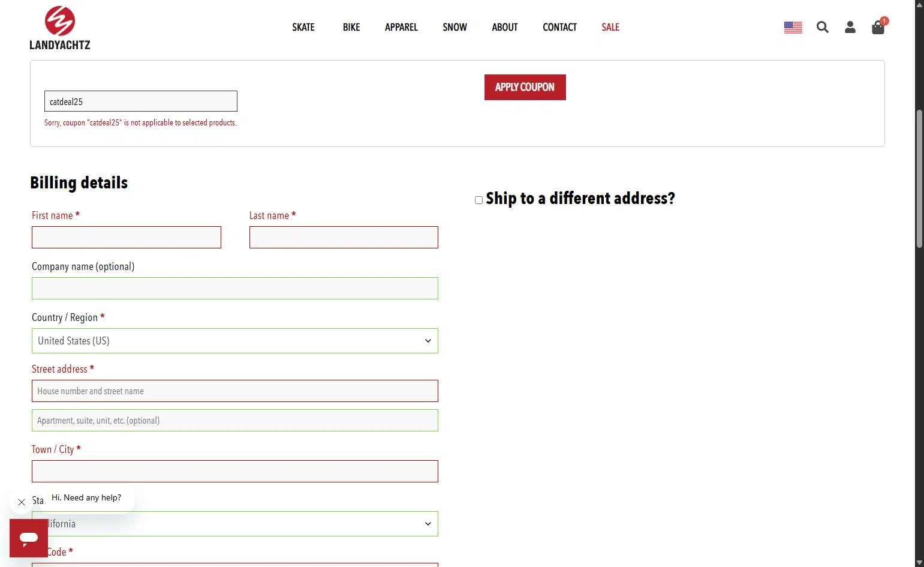Open the US flag region selector
Viewport: 924px width, 567px height.
793,27
